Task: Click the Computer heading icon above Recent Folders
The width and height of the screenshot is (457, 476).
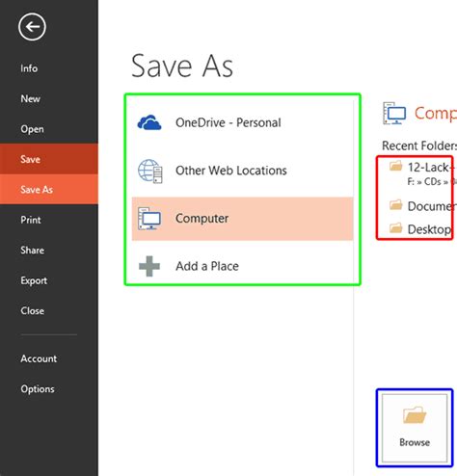Action: [394, 113]
